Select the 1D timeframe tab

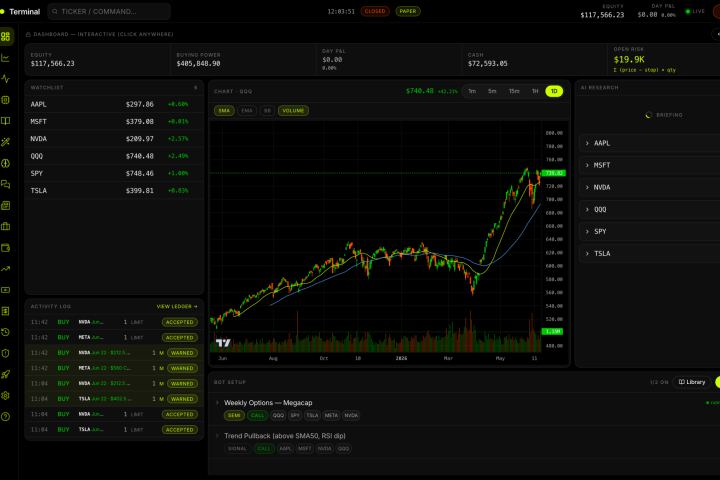[x=554, y=91]
